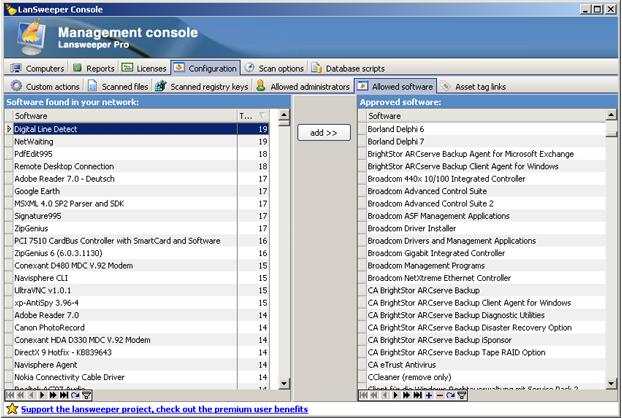This screenshot has width=622, height=418.
Task: Click up arrow of approved software scrollbar
Action: 611,115
